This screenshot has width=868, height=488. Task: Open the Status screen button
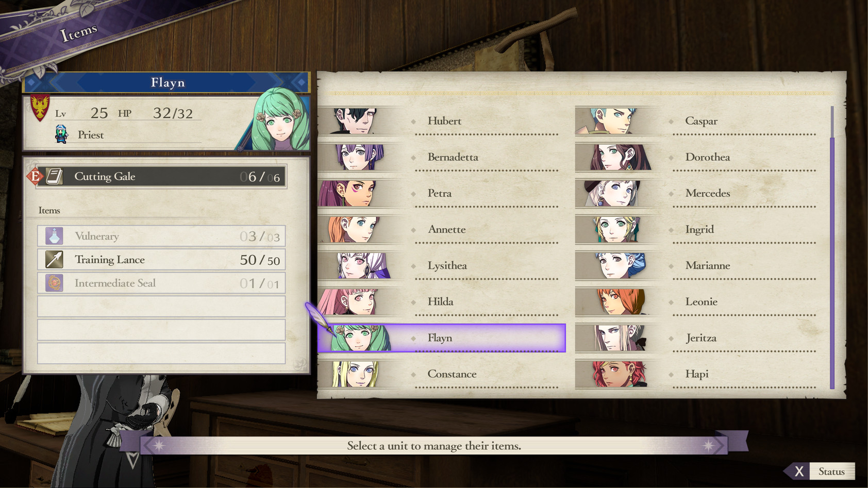point(832,470)
